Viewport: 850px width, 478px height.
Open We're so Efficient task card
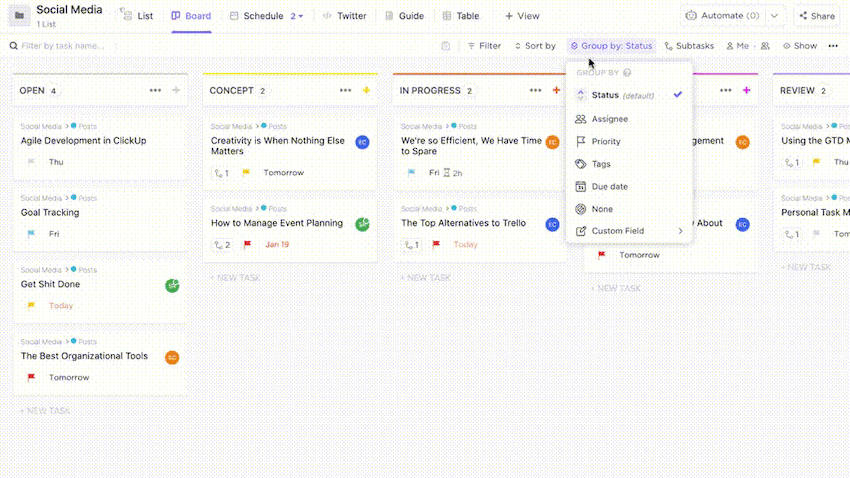point(480,152)
